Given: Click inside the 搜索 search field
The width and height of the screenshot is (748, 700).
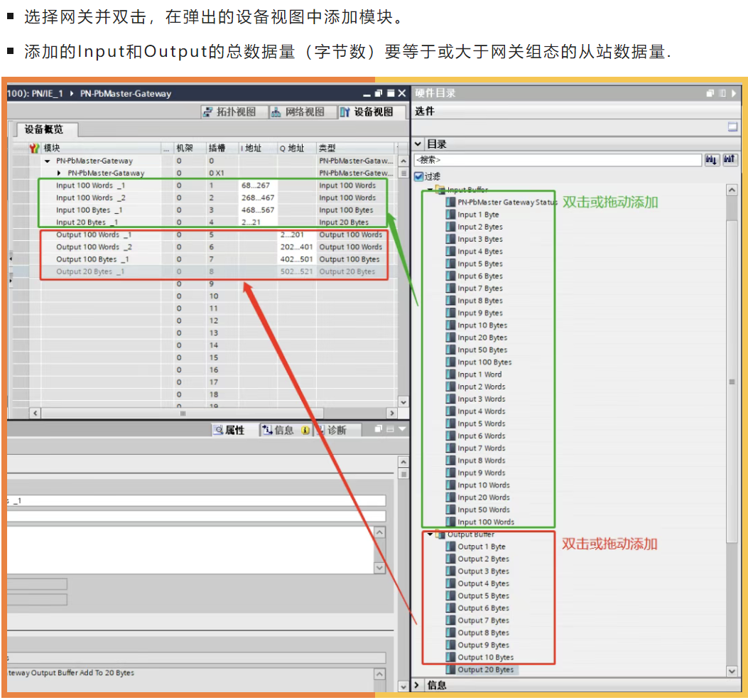Looking at the screenshot, I should pos(554,160).
